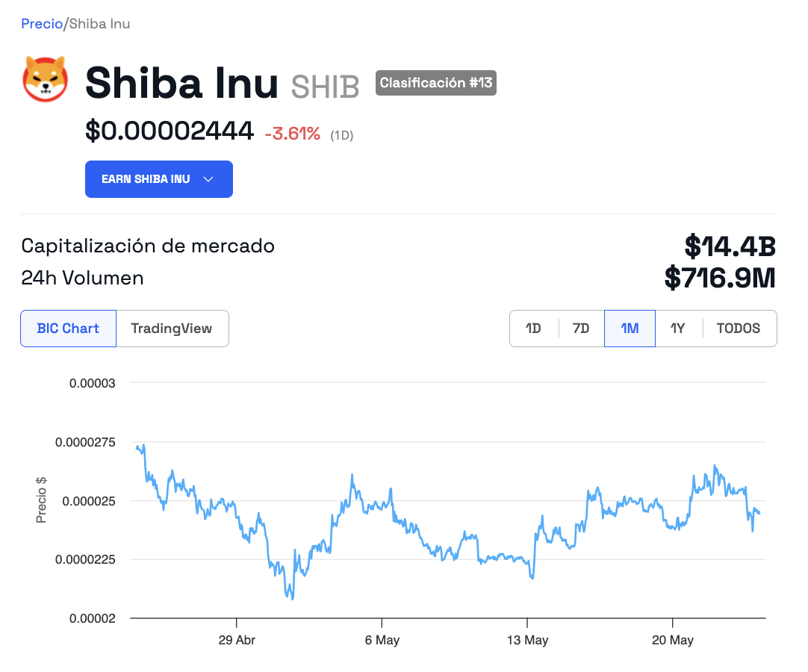Switch to the TradingView tab
Image resolution: width=808 pixels, height=672 pixels.
pos(172,329)
